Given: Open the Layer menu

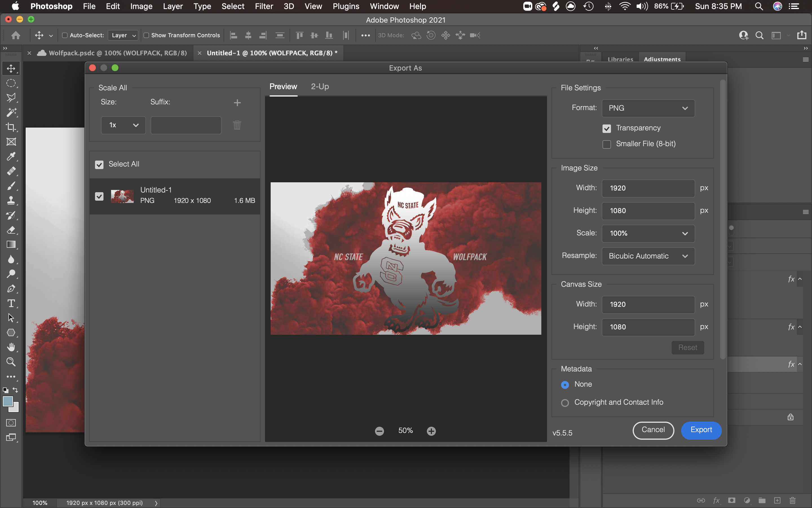Looking at the screenshot, I should click(173, 6).
